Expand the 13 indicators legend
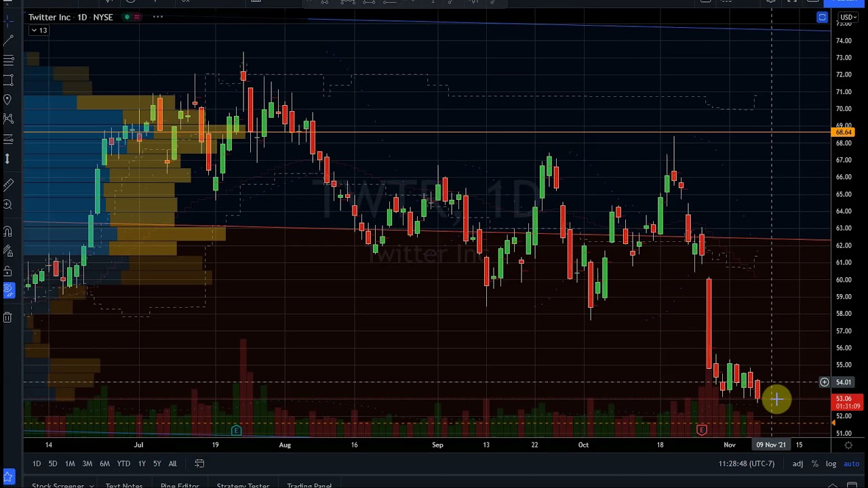868x488 pixels. tap(39, 30)
